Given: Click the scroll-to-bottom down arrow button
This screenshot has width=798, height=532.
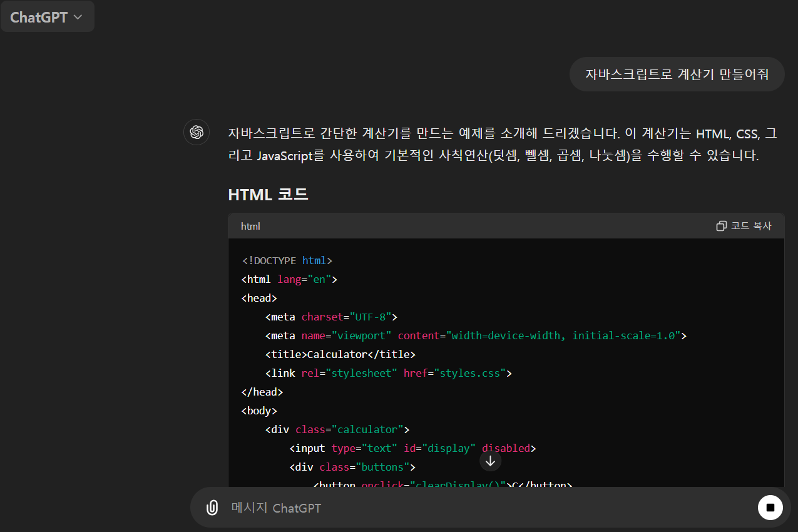Looking at the screenshot, I should tap(491, 461).
